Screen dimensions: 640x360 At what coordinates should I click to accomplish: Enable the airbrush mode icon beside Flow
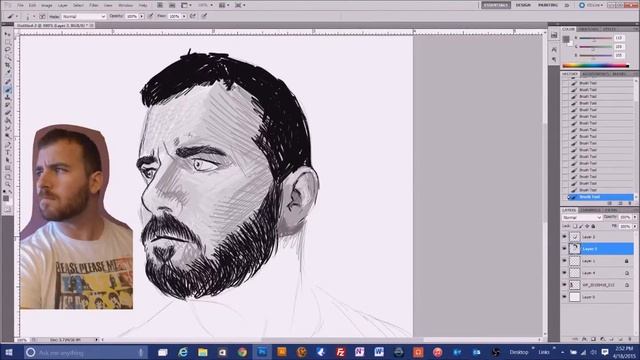(x=193, y=16)
